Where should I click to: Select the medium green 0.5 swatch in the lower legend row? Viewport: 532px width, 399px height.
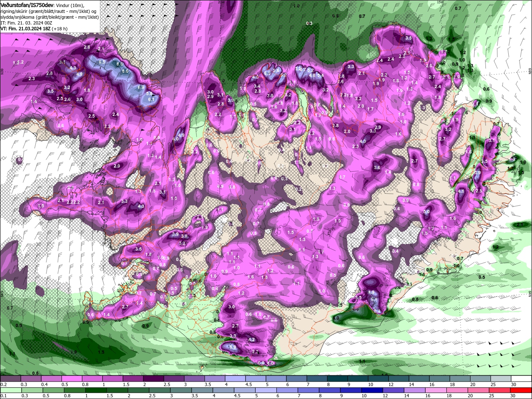(x=53, y=390)
